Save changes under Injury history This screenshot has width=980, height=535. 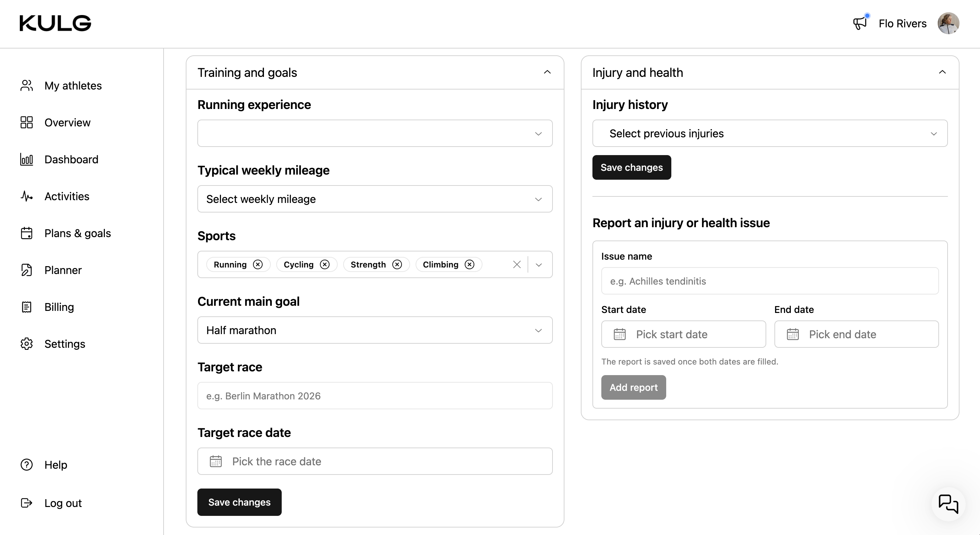(631, 167)
